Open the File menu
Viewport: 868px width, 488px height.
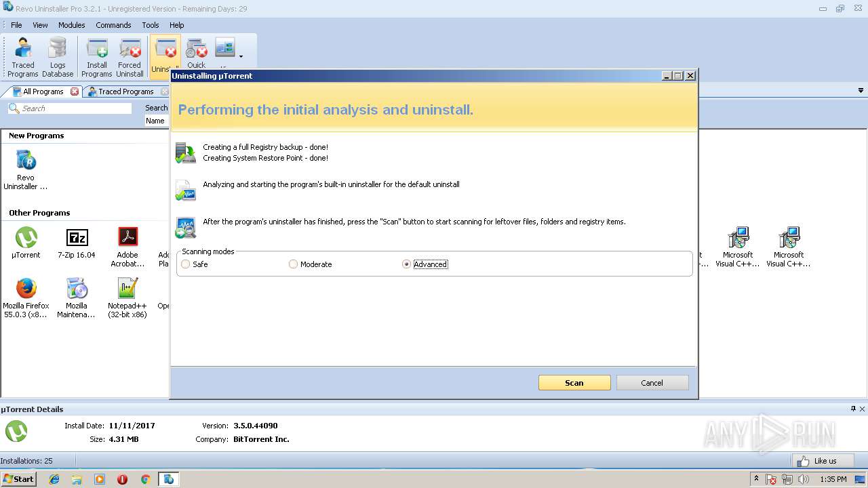(x=16, y=25)
